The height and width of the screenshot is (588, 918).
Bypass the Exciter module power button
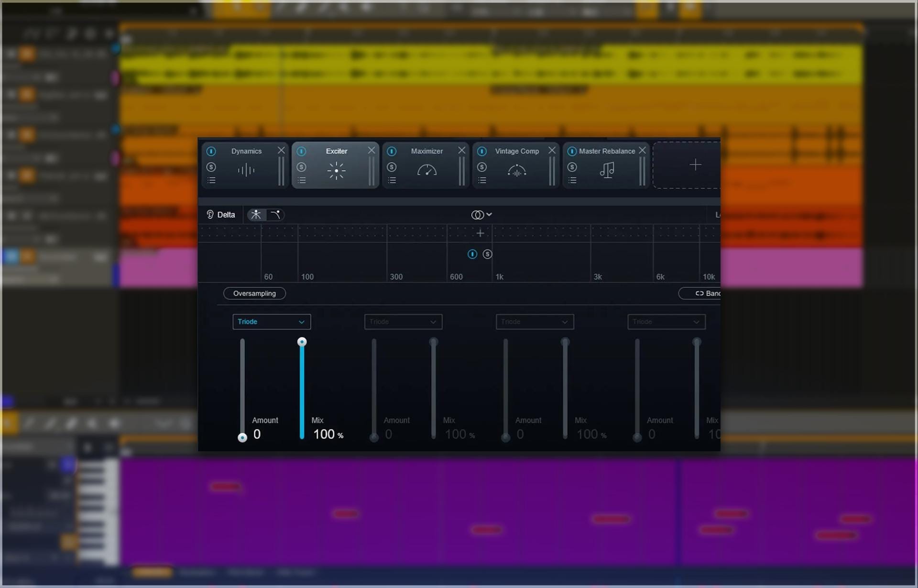click(301, 152)
